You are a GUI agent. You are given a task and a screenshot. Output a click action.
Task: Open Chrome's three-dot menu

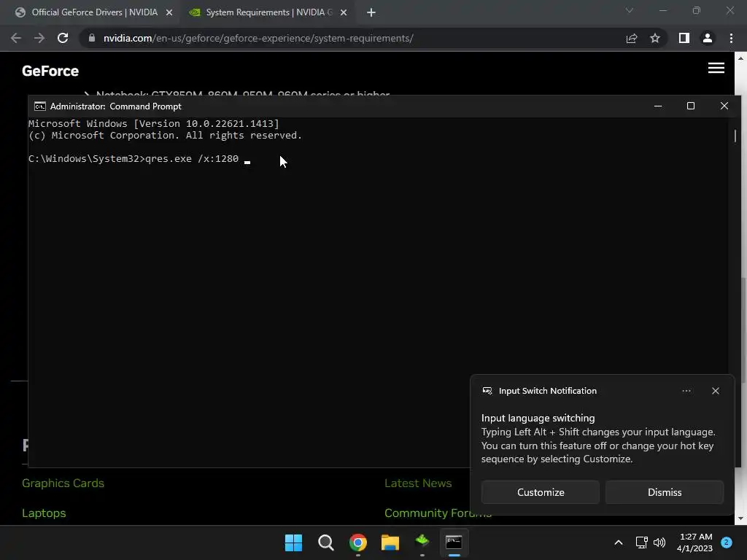(731, 38)
